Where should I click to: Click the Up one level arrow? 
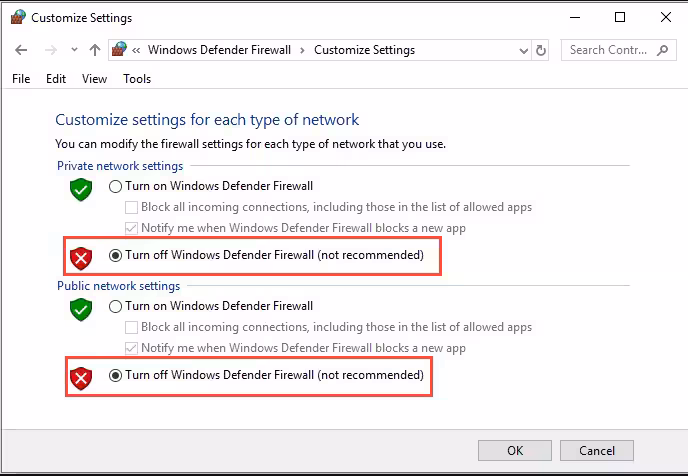[x=95, y=50]
